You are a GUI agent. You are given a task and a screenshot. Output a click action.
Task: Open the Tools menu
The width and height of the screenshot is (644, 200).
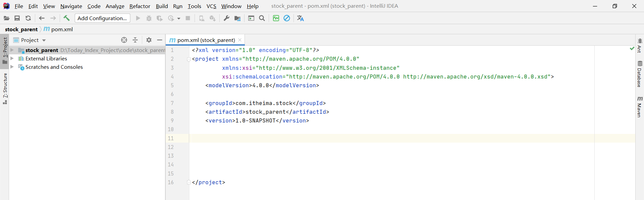[x=194, y=6]
